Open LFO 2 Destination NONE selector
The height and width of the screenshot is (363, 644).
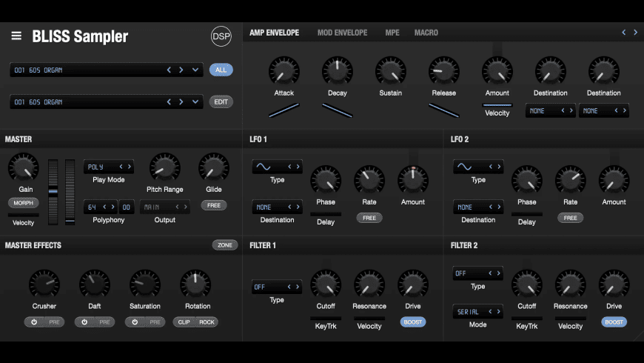[478, 207]
